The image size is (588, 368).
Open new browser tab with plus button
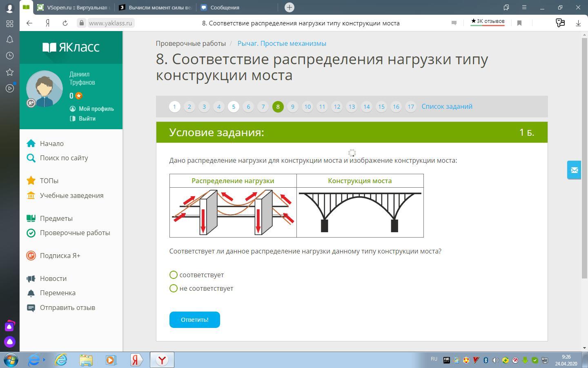[289, 7]
